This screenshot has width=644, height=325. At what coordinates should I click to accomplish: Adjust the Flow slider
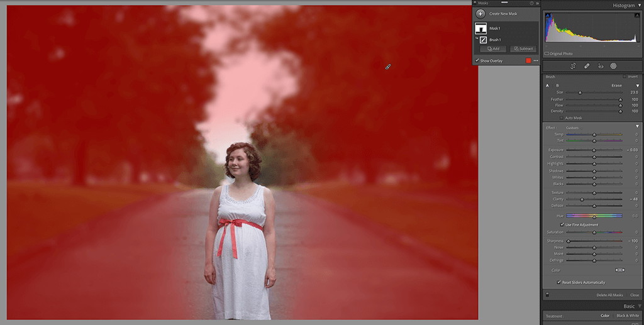(x=594, y=106)
